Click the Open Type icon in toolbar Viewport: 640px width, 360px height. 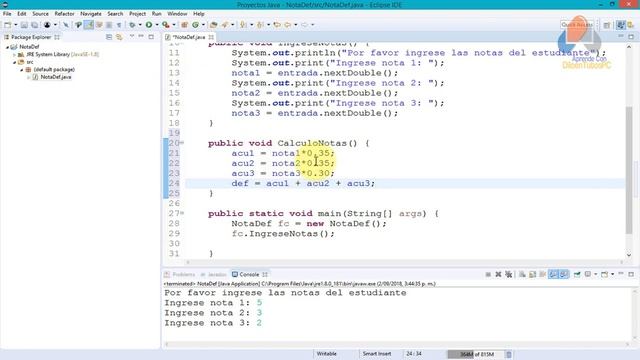pos(213,25)
